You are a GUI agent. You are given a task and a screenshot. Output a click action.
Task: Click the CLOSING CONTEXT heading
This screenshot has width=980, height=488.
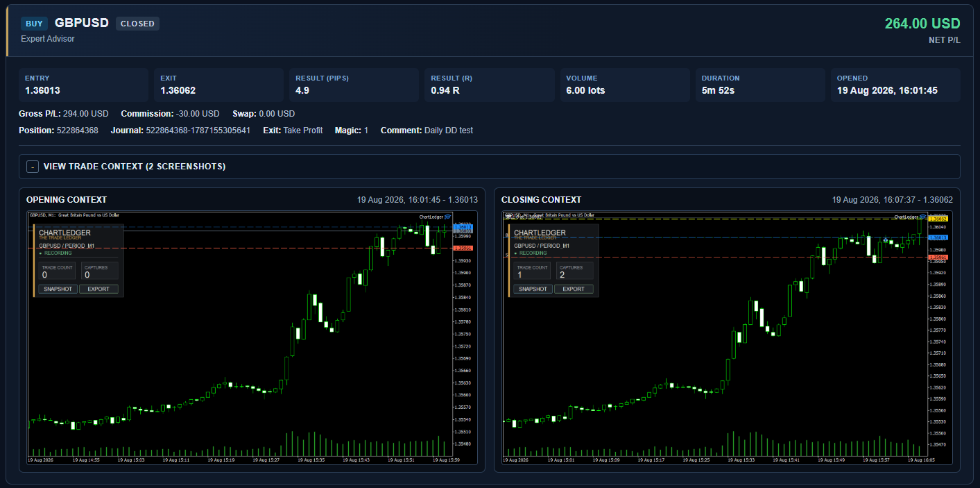[x=542, y=200]
